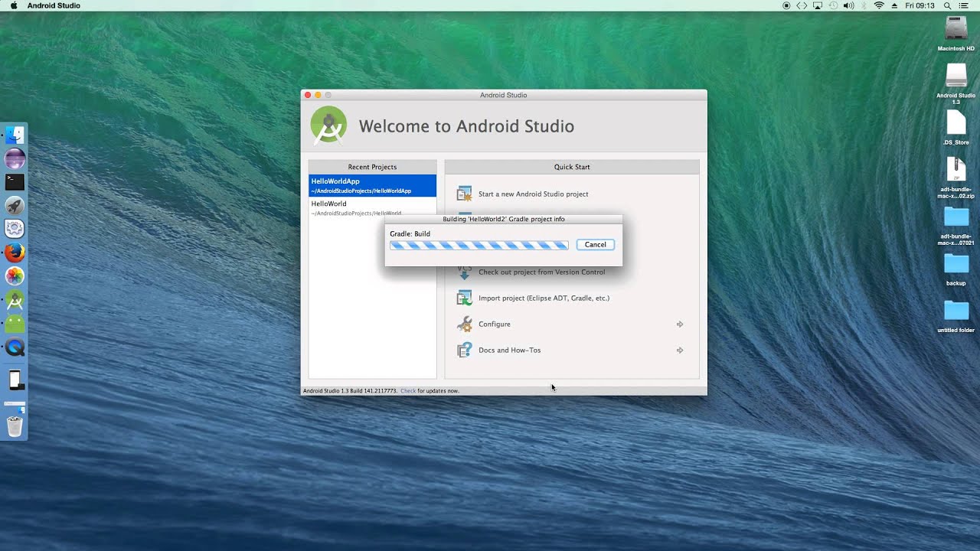Screen dimensions: 980x551
Task: Select HelloWorld in Recent Projects
Action: [x=372, y=207]
